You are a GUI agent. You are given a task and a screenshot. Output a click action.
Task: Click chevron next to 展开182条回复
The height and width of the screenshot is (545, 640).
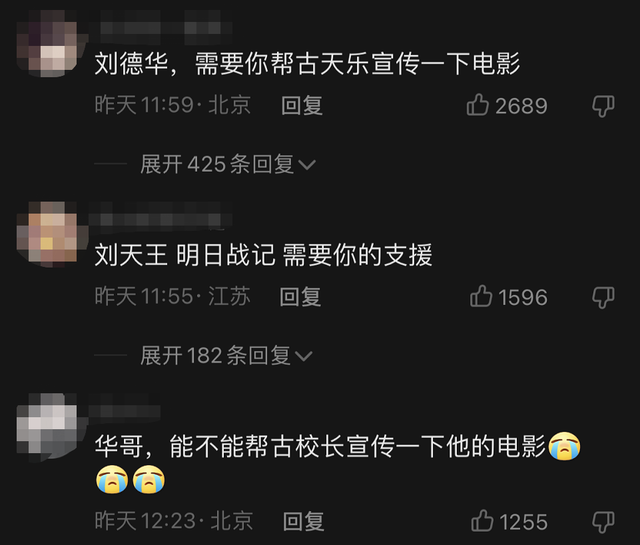304,356
